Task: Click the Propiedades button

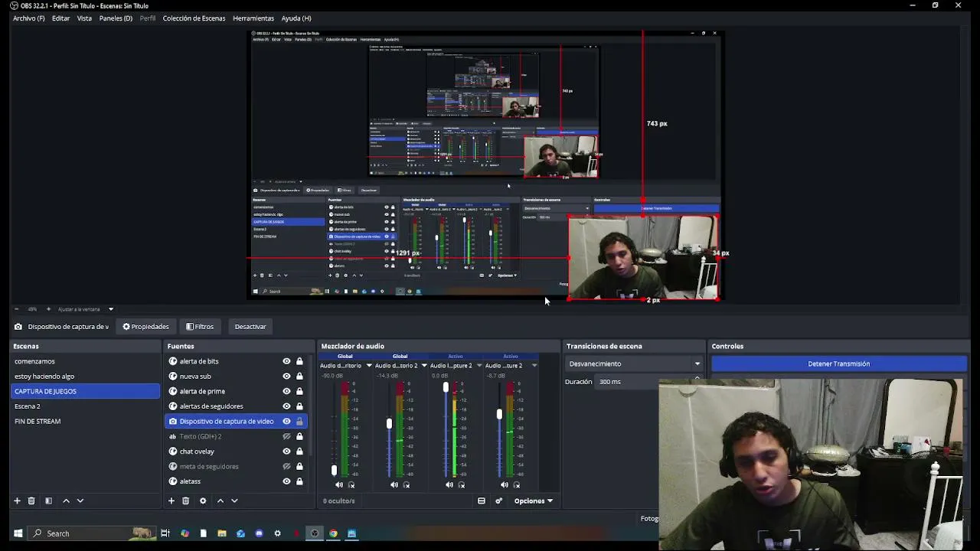Action: [145, 327]
